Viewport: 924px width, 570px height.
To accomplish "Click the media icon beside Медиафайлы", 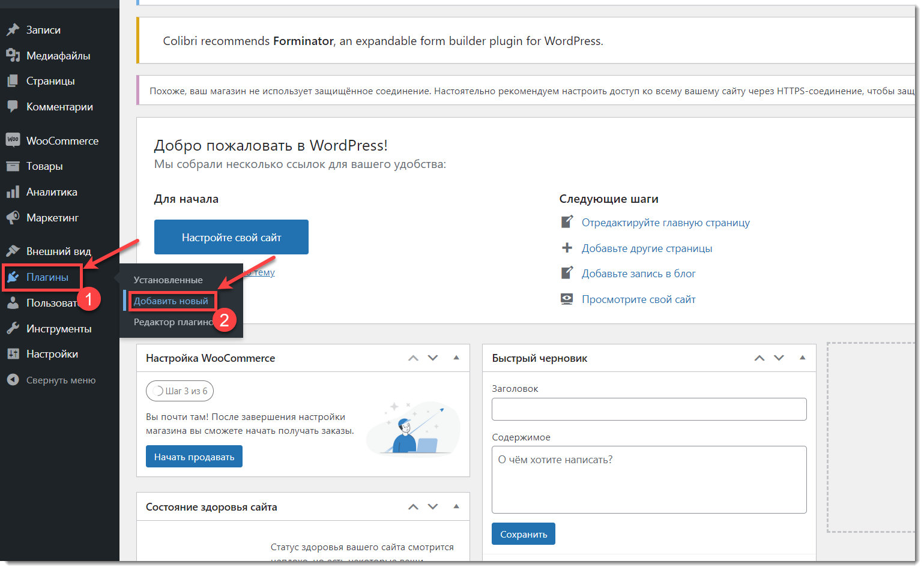I will click(x=13, y=55).
